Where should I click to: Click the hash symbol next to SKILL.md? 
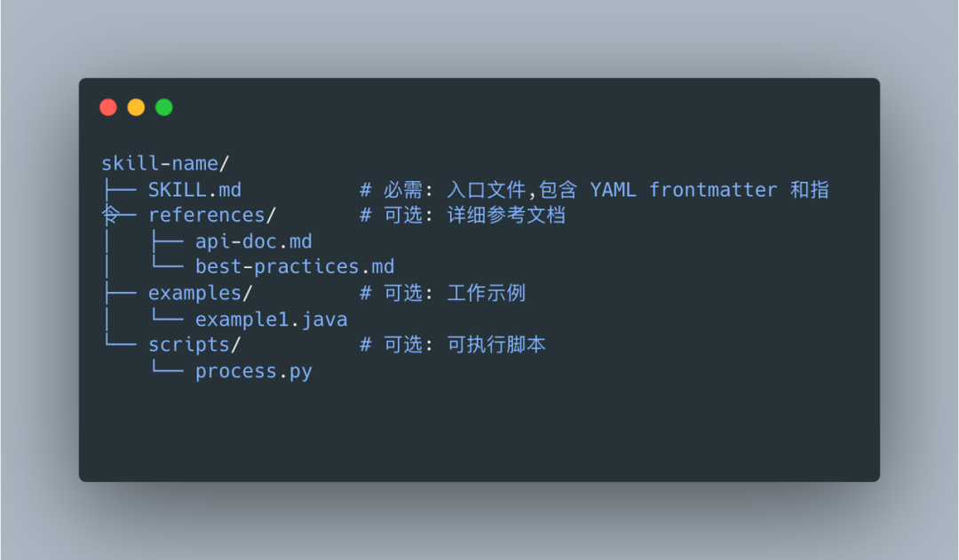click(x=365, y=190)
